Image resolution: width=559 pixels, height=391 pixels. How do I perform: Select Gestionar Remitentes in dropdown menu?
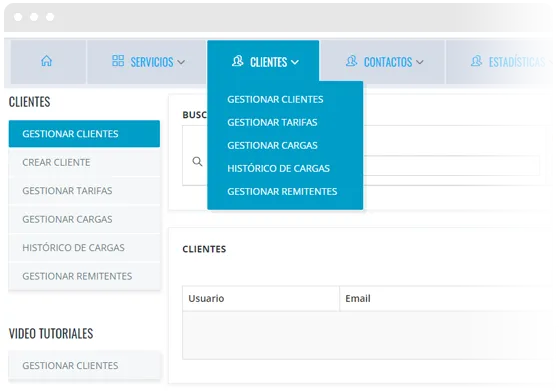tap(282, 192)
